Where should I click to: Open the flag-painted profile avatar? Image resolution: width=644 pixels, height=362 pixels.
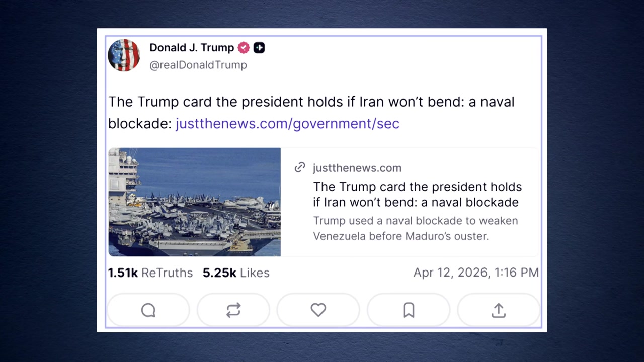[124, 55]
